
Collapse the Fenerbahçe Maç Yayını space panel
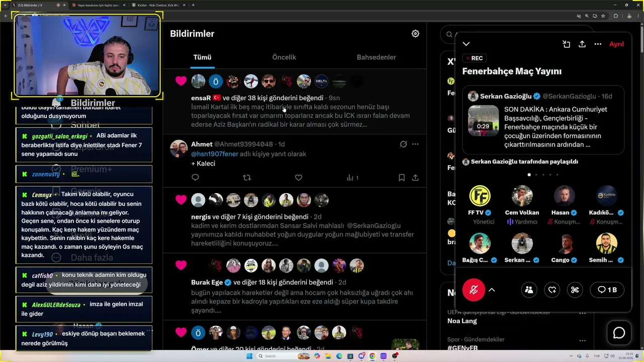(x=466, y=44)
